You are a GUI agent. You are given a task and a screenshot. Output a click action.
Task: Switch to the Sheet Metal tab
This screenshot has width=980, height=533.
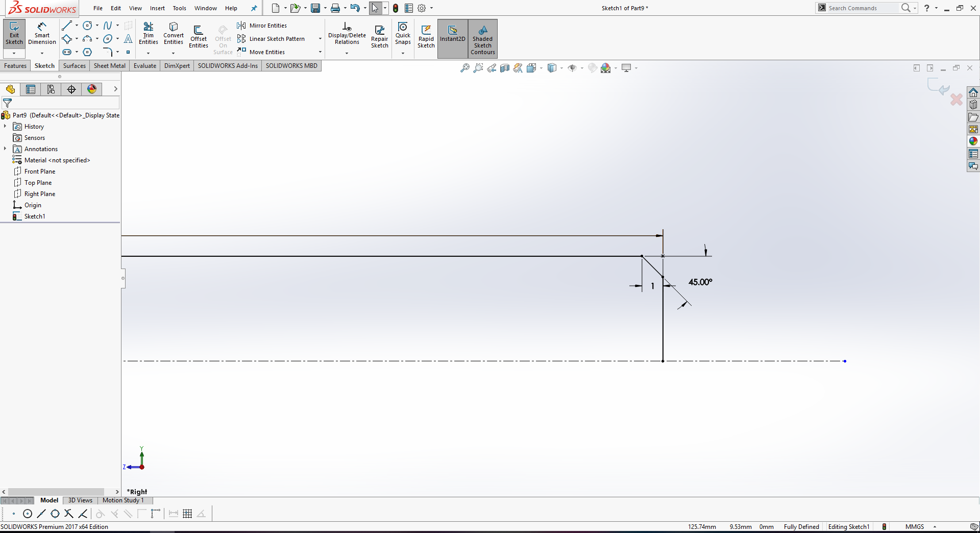coord(109,66)
